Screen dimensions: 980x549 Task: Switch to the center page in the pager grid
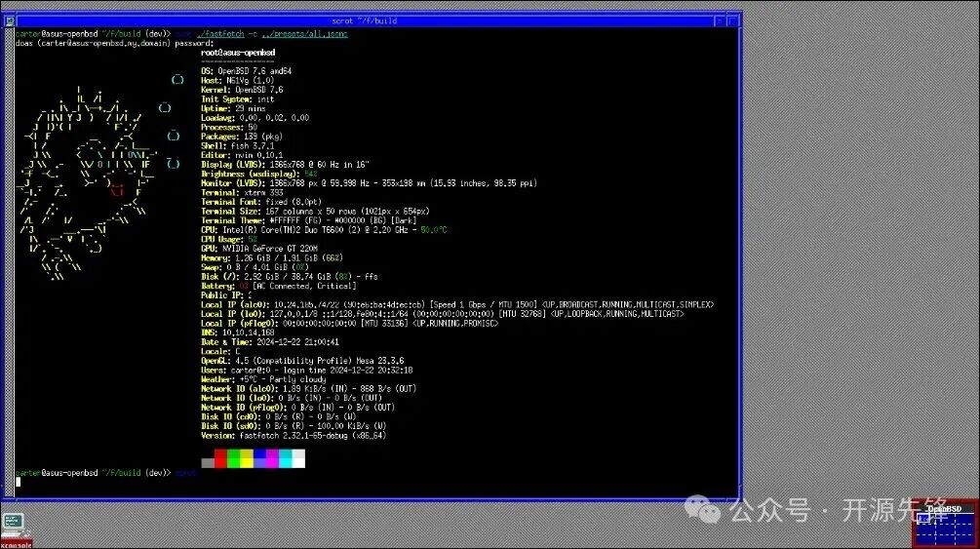943,529
